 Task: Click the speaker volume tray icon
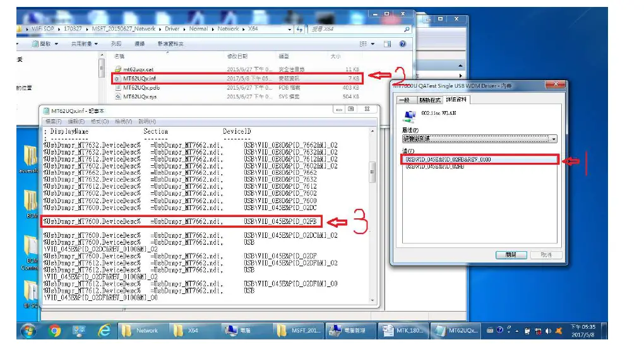coord(548,331)
